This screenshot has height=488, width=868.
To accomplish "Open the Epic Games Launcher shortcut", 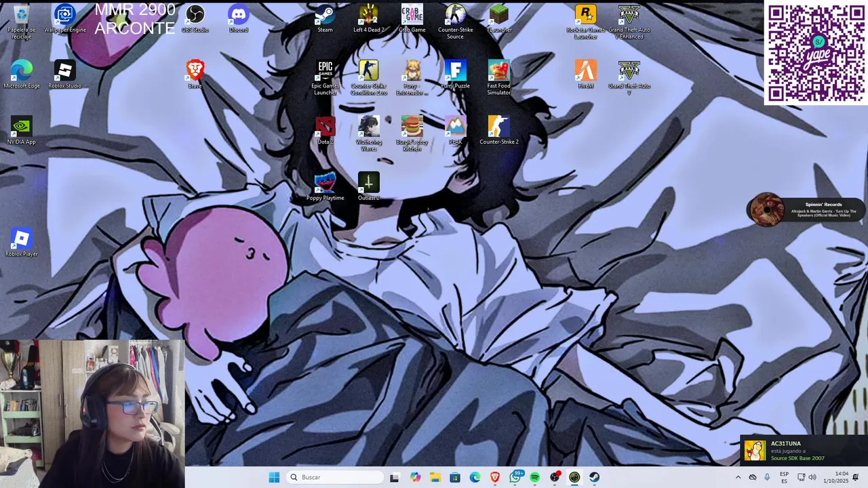I will pos(325,78).
